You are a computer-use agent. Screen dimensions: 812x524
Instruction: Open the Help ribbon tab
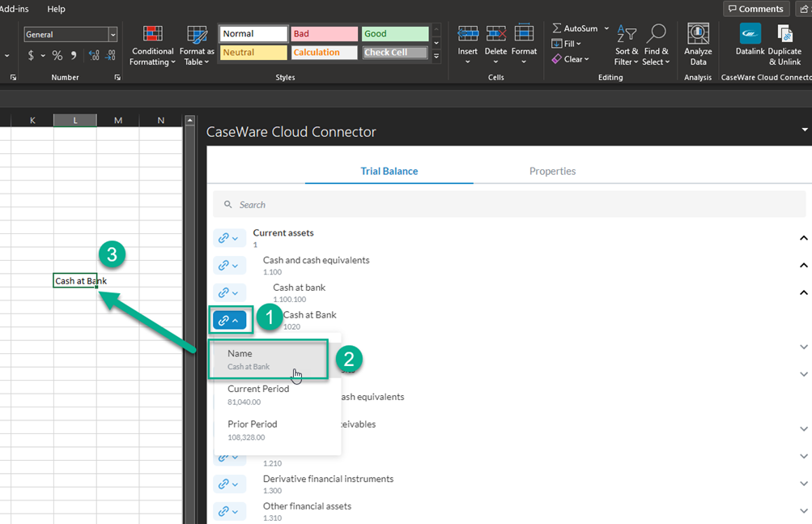click(x=56, y=9)
